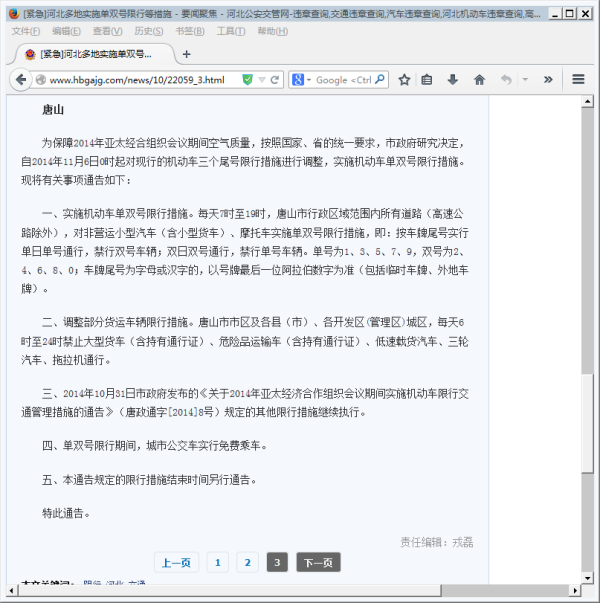Bookmark this page with the star icon
The width and height of the screenshot is (600, 603).
pyautogui.click(x=404, y=80)
